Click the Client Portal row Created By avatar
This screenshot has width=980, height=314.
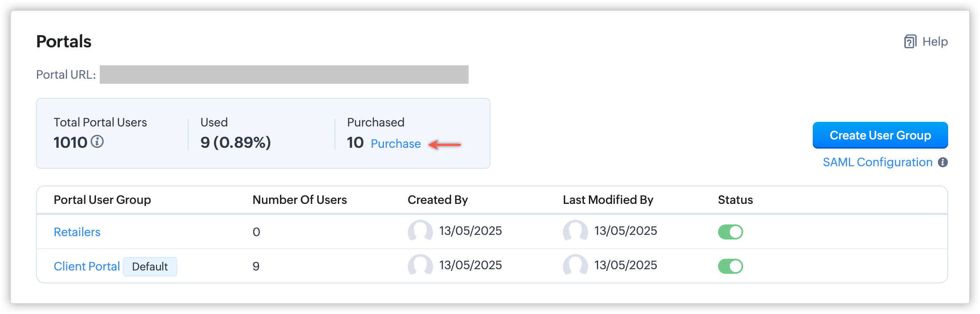[x=420, y=265]
